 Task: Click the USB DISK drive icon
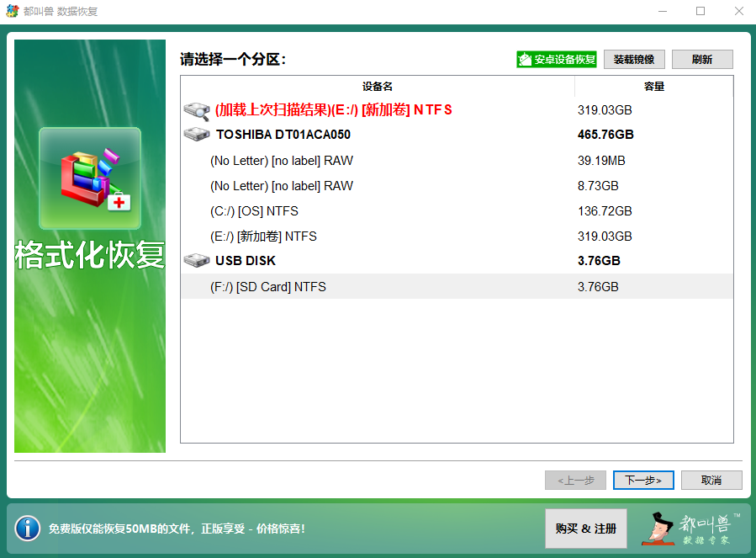point(197,261)
